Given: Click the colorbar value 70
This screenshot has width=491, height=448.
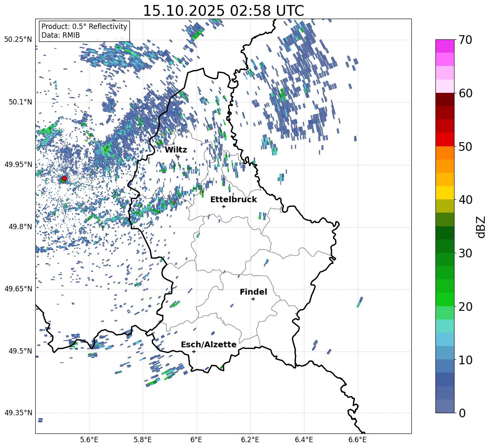Looking at the screenshot, I should point(465,40).
